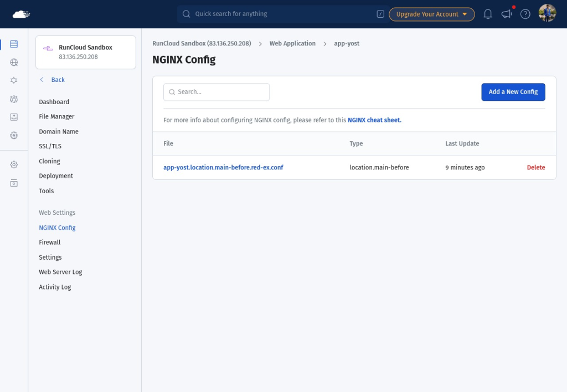This screenshot has height=392, width=567.
Task: Open the notifications bell icon
Action: tap(488, 14)
